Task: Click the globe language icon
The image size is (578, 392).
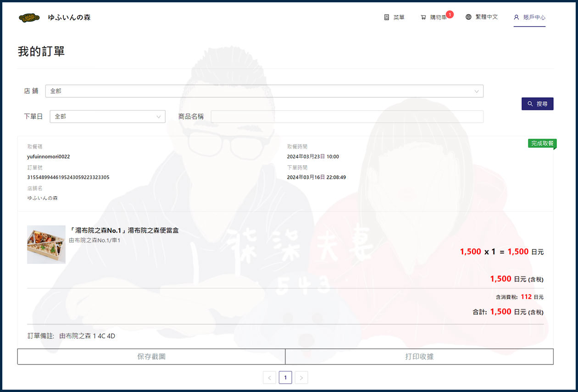Action: click(468, 17)
